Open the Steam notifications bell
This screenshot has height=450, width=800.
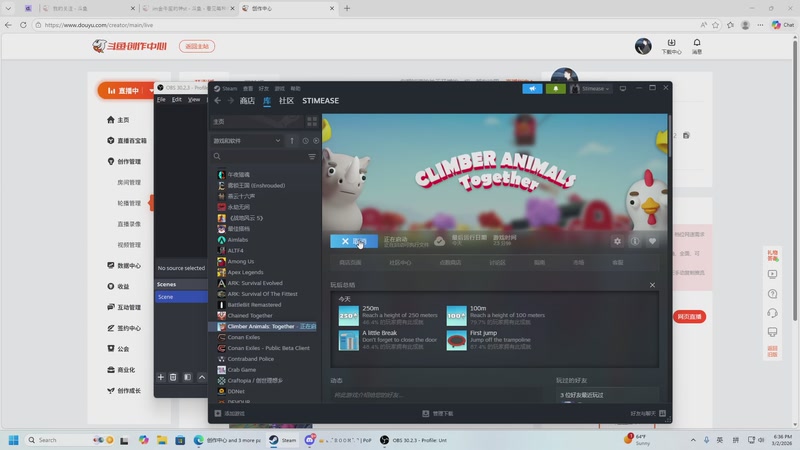(556, 88)
